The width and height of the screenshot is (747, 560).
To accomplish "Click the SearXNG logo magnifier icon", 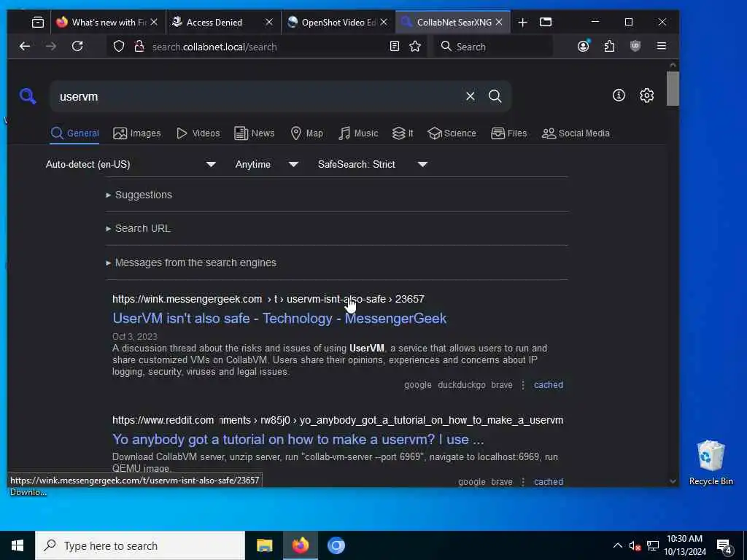I will [x=28, y=96].
